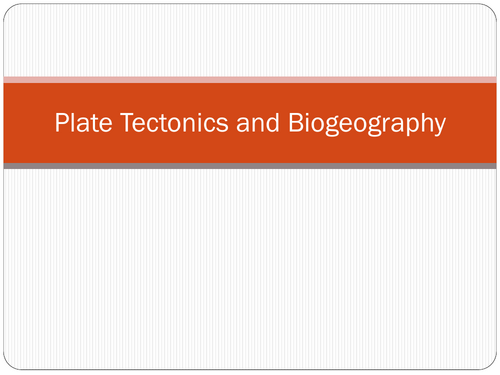This screenshot has height=375, width=500.
Task: Click the word "Plate" in the title
Action: click(x=83, y=122)
